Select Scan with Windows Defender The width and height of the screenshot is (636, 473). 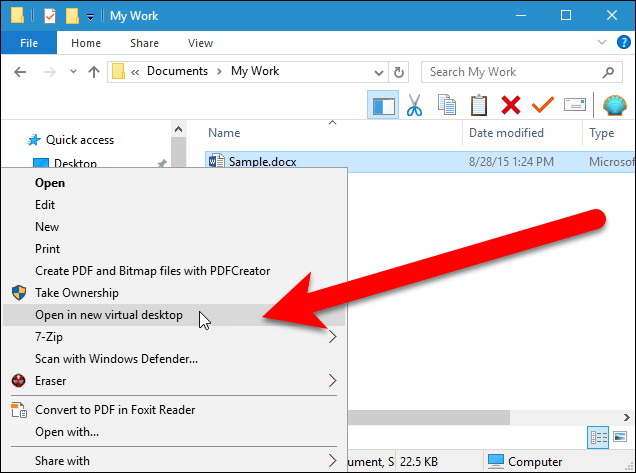coord(174,359)
